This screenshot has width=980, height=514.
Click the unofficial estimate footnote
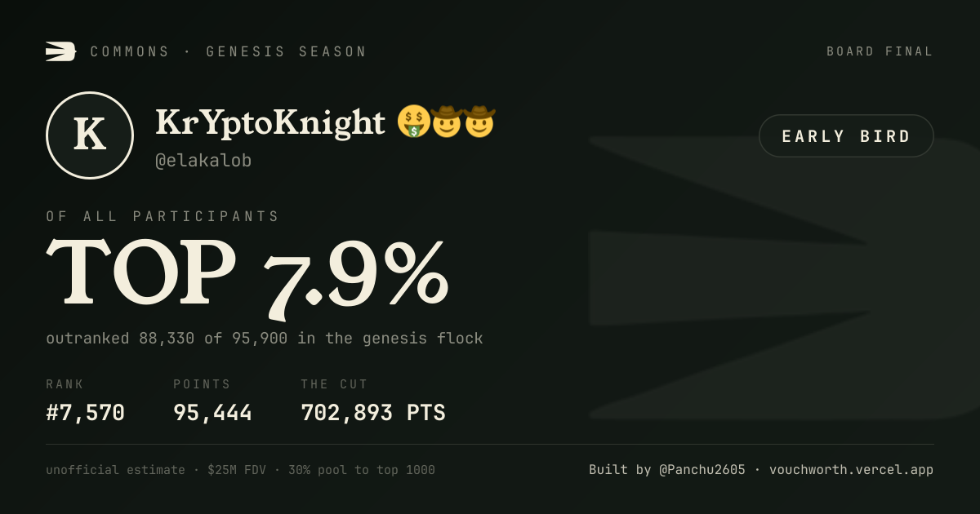point(240,470)
